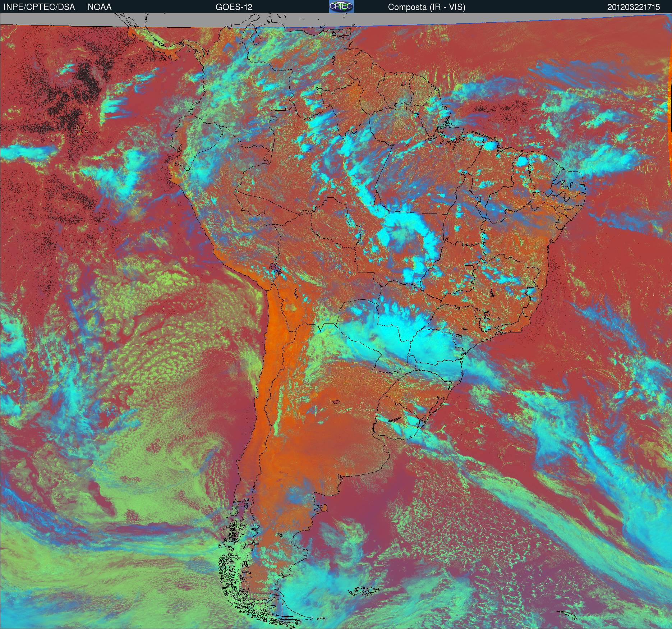Click the NOAA label in header
Screen dimensions: 672x629
pyautogui.click(x=100, y=7)
